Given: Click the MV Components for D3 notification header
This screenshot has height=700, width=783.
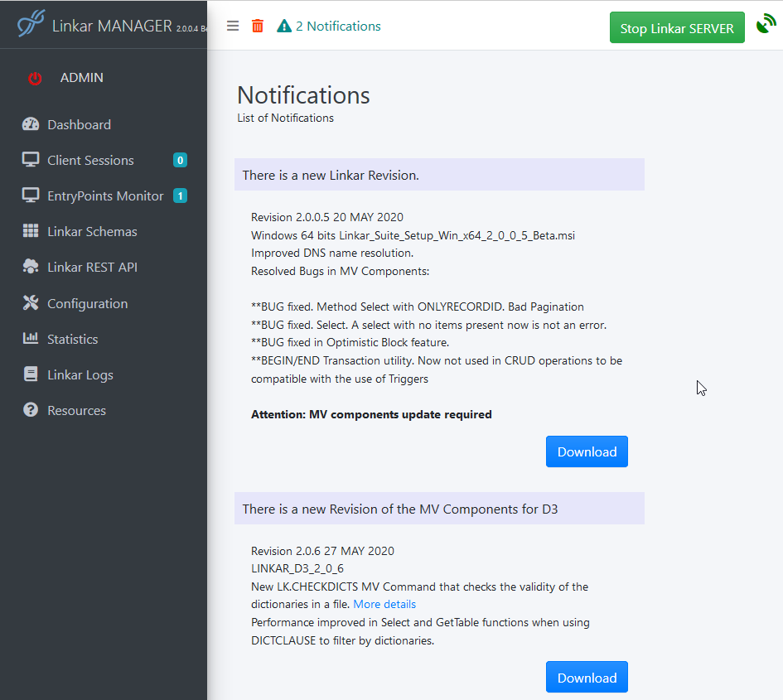Looking at the screenshot, I should 439,509.
